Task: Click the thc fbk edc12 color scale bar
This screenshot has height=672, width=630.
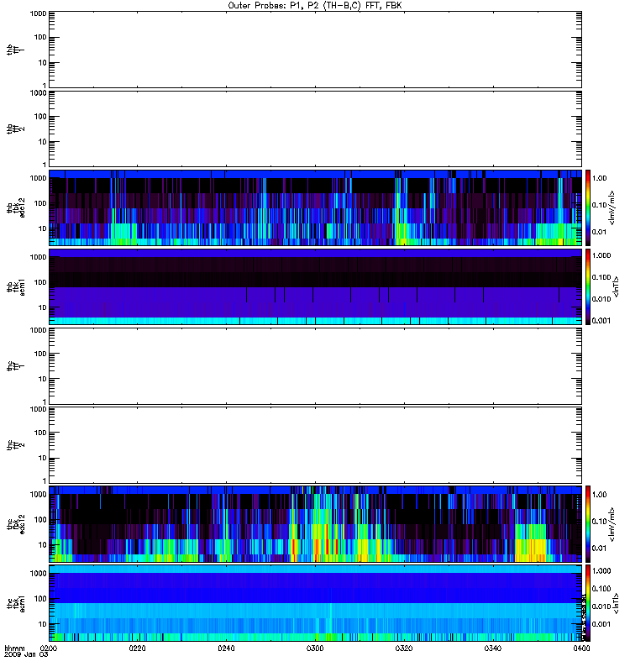Action: pos(588,523)
